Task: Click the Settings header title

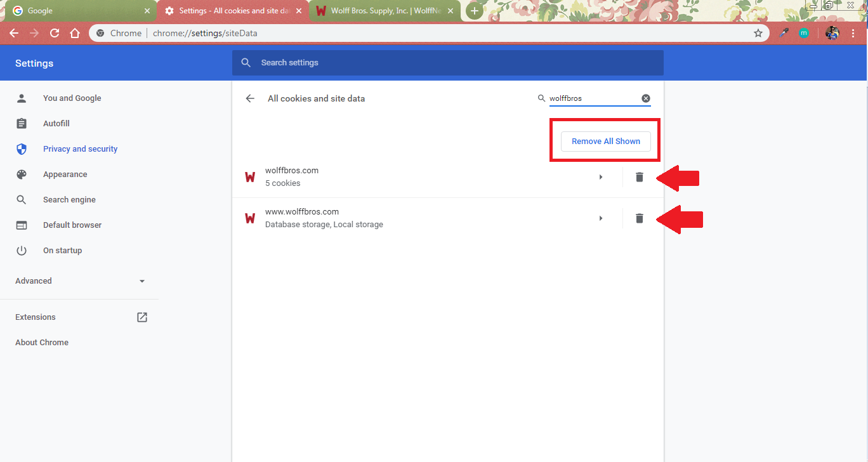Action: pos(34,63)
